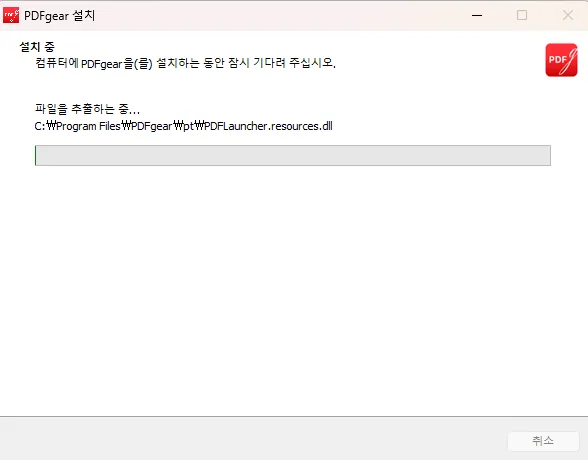Click the installation progress bar
Image resolution: width=588 pixels, height=460 pixels.
[292, 155]
